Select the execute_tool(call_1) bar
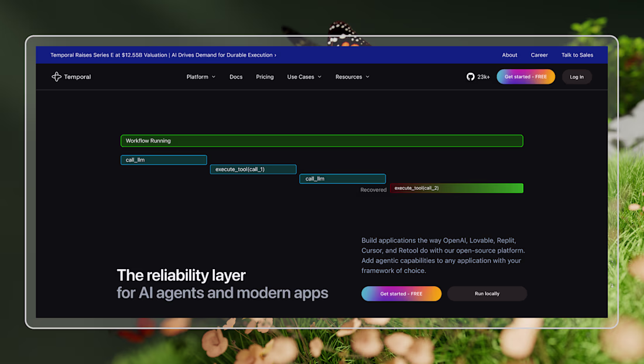This screenshot has width=644, height=364. pos(253,169)
